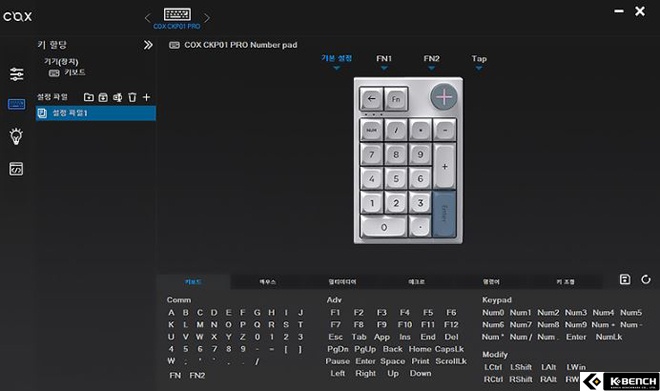660x391 pixels.
Task: Expand the FN2 layer dropdown
Action: coord(431,61)
